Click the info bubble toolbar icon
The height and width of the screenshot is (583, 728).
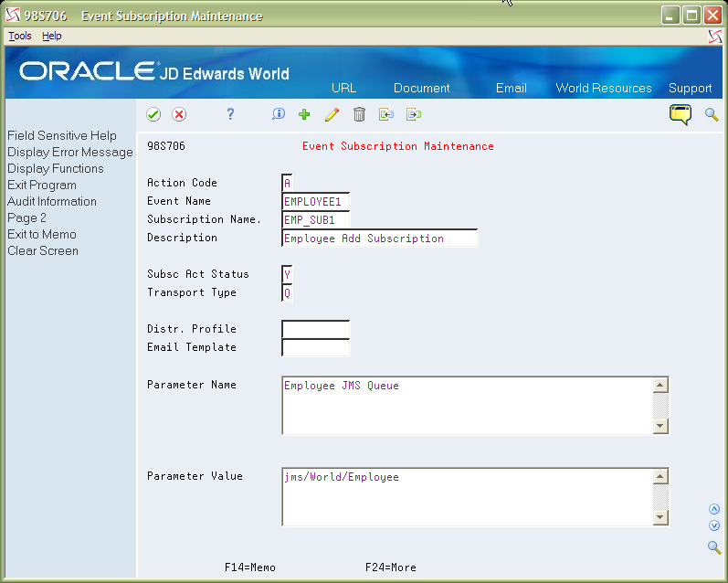tap(279, 114)
